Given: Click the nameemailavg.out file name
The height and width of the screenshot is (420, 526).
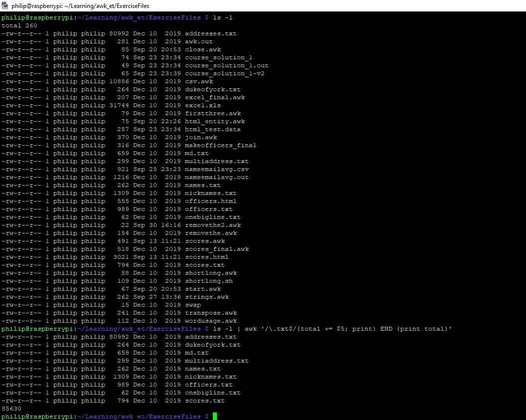Looking at the screenshot, I should pyautogui.click(x=217, y=177).
